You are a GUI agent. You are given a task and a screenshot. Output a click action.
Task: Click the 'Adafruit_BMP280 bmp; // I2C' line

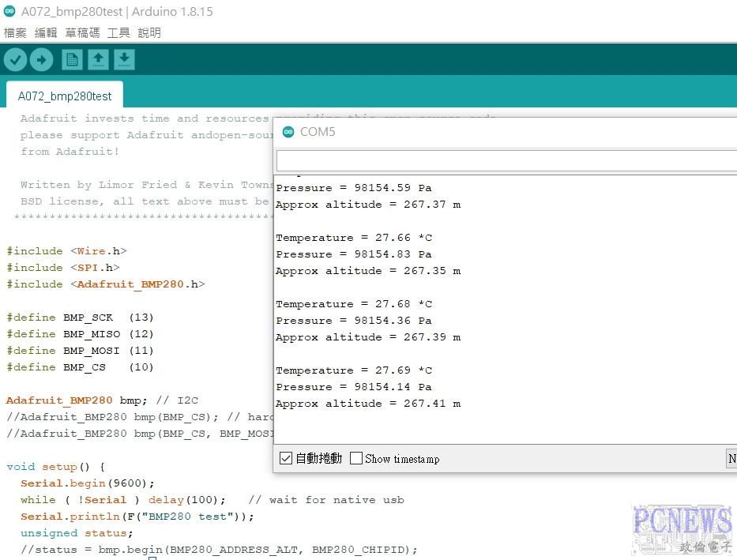tap(102, 400)
